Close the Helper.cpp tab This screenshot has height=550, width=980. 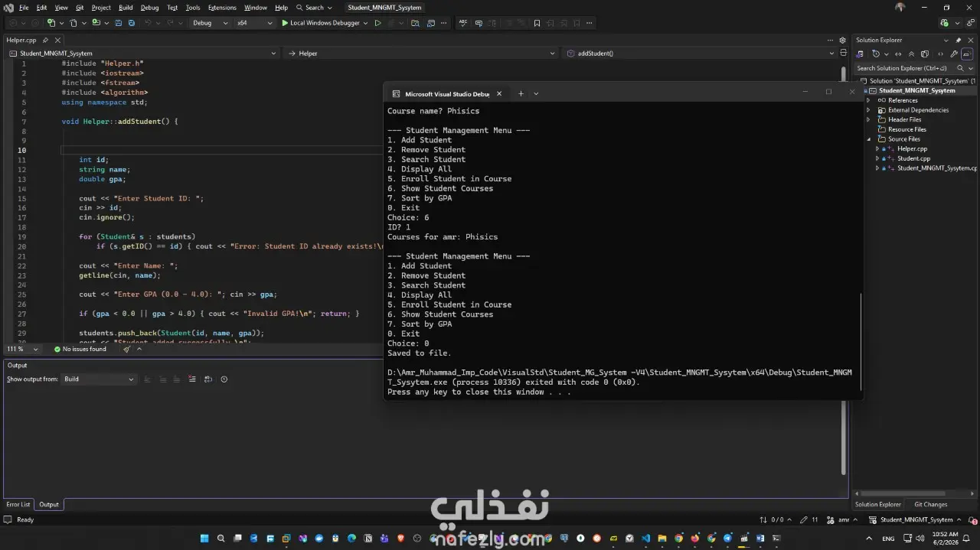pyautogui.click(x=57, y=40)
